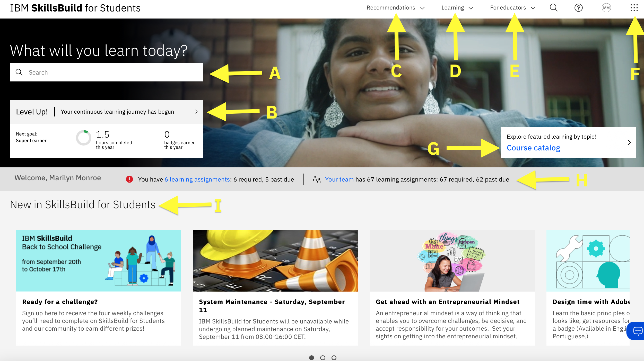Open 6 learning assignments link

[x=197, y=179]
